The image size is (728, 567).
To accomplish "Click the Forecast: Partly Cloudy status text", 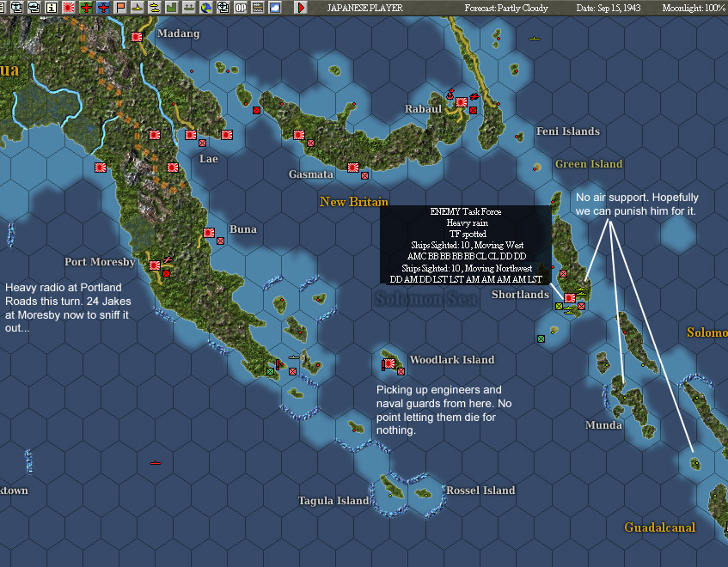I will tap(506, 8).
